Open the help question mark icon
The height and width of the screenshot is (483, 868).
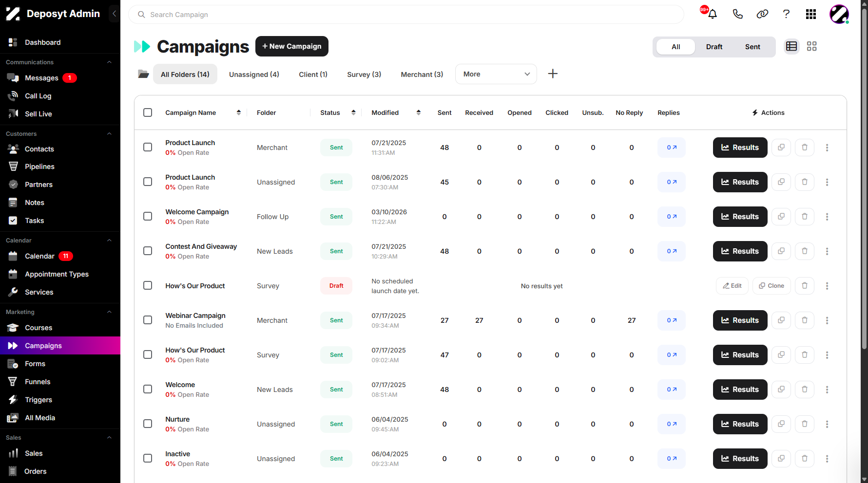[786, 14]
